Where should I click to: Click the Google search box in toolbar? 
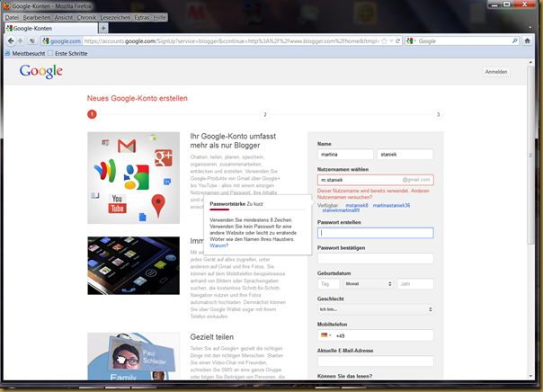(x=464, y=40)
